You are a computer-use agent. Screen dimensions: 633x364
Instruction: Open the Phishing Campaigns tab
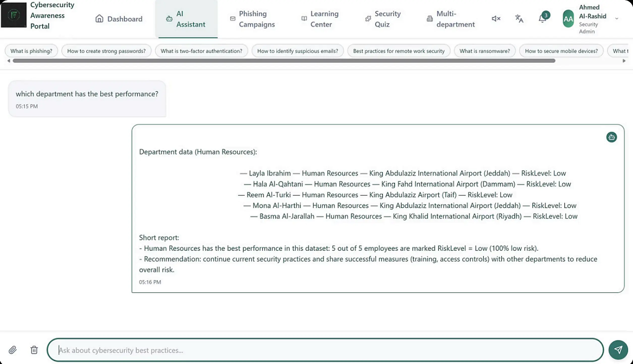click(252, 19)
